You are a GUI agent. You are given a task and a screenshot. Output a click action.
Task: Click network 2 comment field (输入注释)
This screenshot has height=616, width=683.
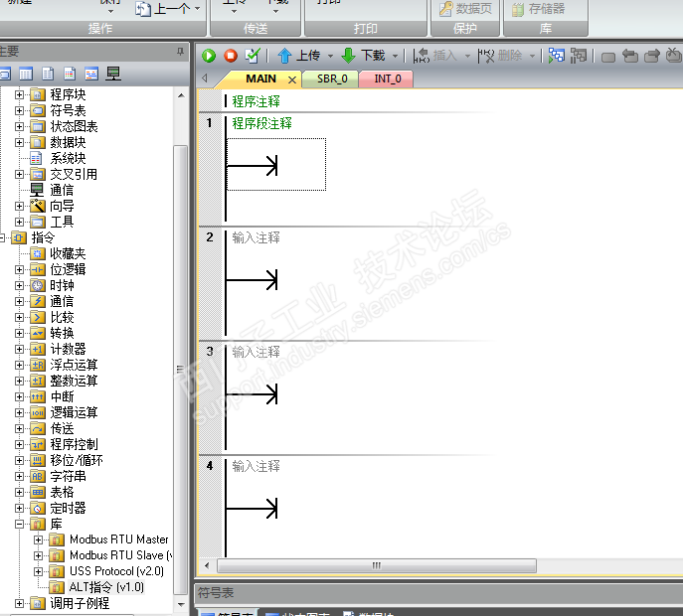pyautogui.click(x=256, y=237)
